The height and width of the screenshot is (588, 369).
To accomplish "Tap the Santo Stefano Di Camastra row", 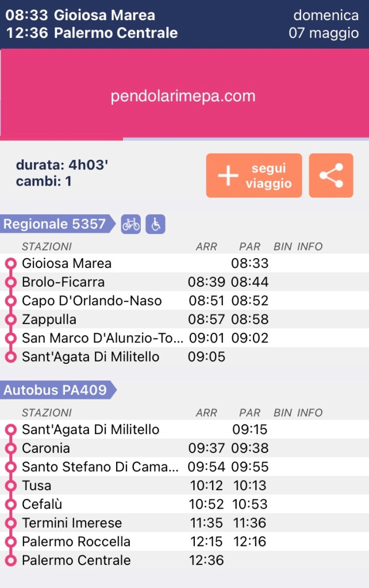I will pyautogui.click(x=100, y=467).
